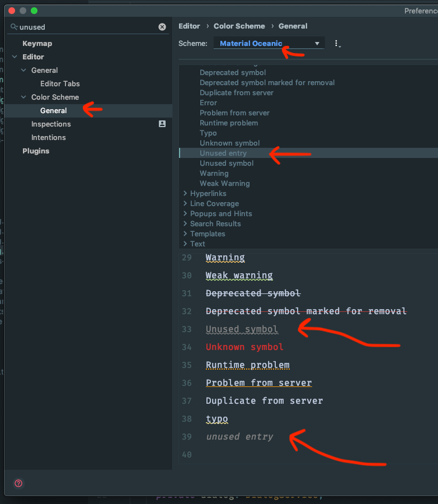
Task: Click 'Weak warning' preview sample text
Action: click(x=239, y=276)
